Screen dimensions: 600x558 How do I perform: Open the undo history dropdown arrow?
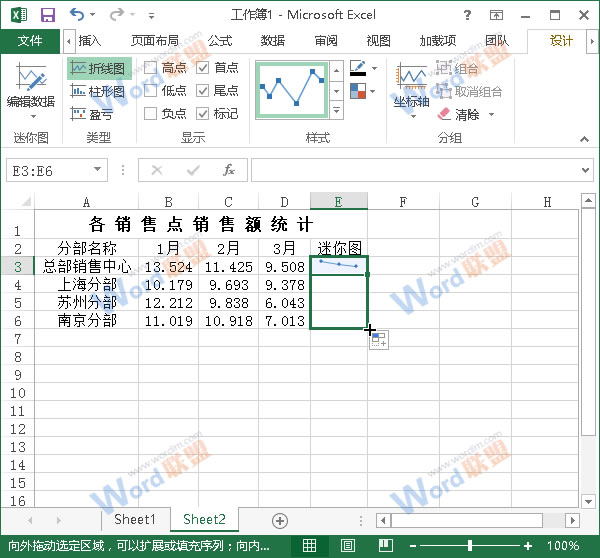pos(93,15)
